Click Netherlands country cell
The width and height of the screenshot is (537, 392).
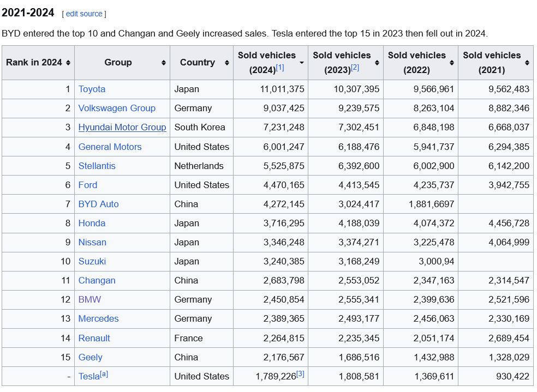click(x=202, y=166)
